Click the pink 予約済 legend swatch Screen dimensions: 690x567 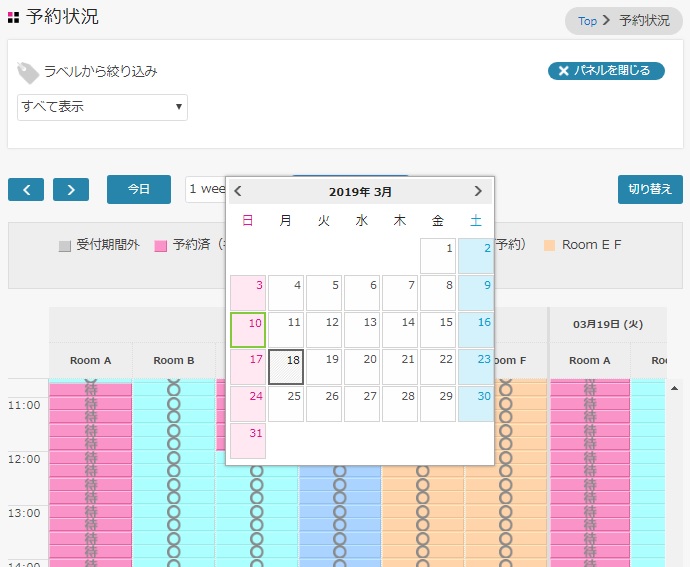click(x=160, y=246)
